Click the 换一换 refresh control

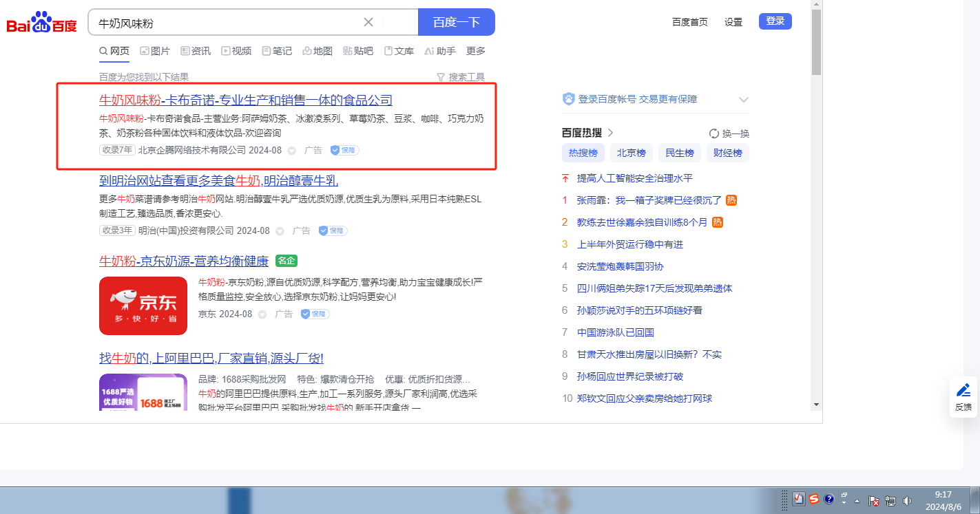coord(729,133)
